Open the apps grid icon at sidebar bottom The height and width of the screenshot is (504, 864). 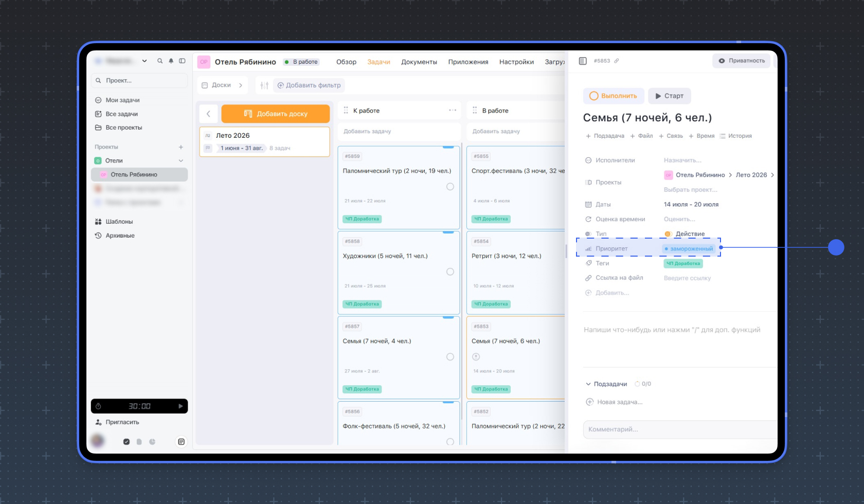(x=181, y=442)
